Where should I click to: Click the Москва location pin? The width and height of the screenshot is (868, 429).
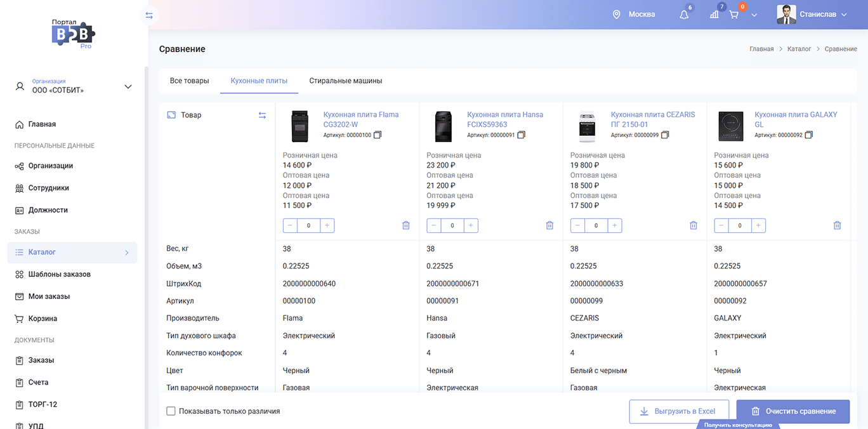tap(616, 15)
